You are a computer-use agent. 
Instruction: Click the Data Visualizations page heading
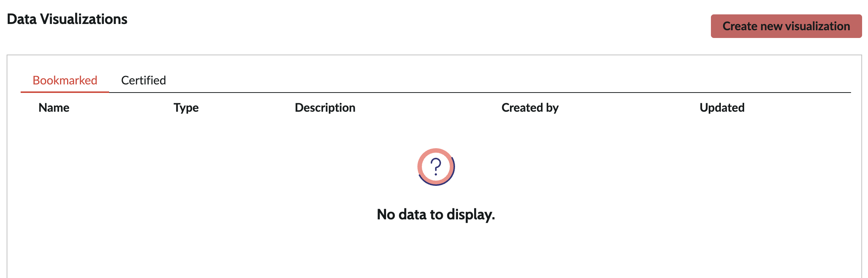[x=67, y=19]
